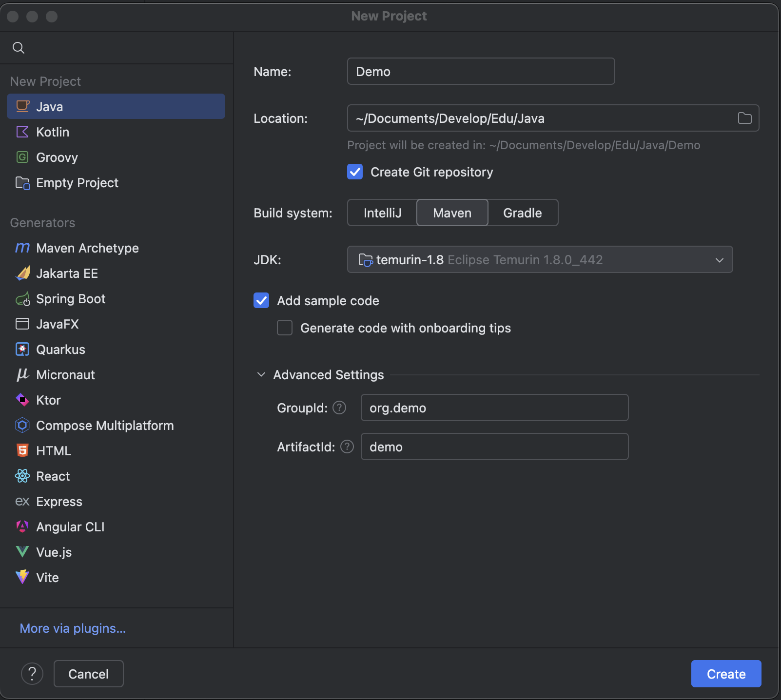This screenshot has width=781, height=700.
Task: Click the JDK folder icon in combo box
Action: (366, 260)
